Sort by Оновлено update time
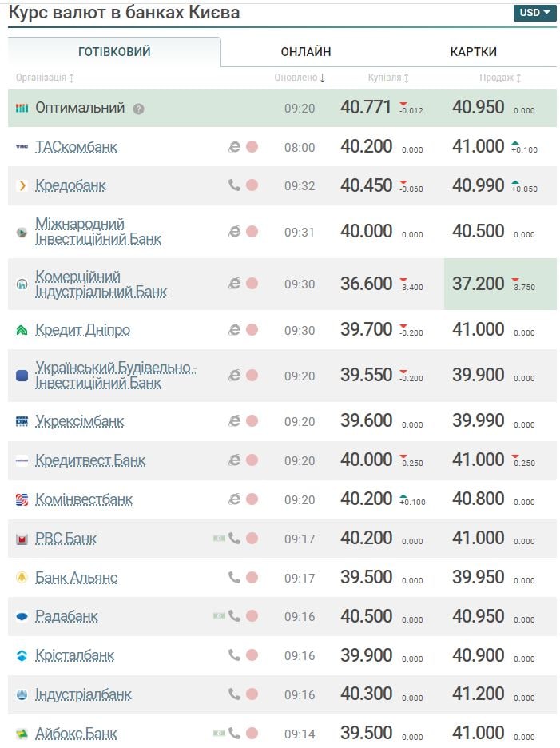Image resolution: width=560 pixels, height=748 pixels. coord(300,78)
